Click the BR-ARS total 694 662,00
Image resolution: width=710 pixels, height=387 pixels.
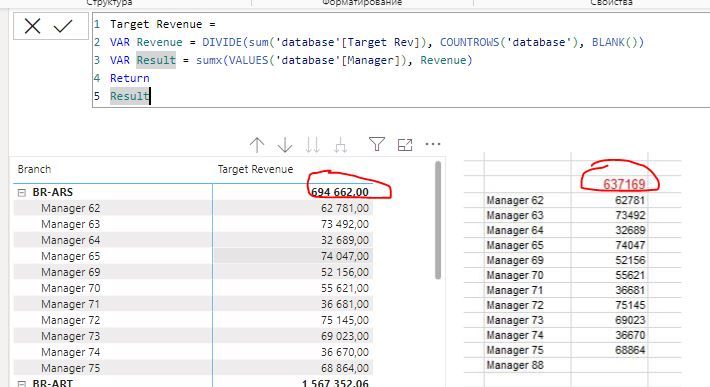coord(340,192)
